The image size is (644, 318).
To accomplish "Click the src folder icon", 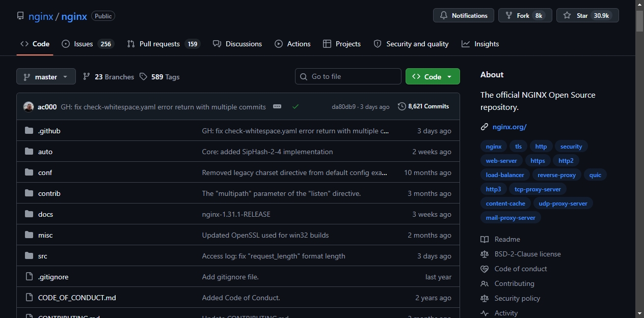I will click(x=29, y=256).
